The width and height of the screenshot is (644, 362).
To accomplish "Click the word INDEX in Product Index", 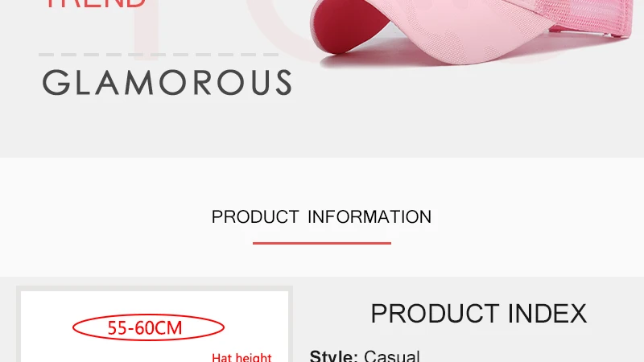I will point(547,314).
